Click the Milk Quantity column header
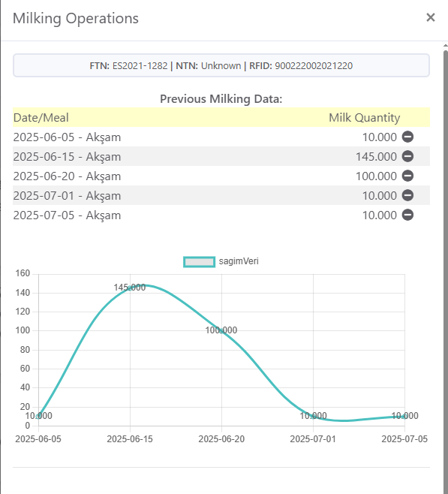The width and height of the screenshot is (448, 494). coord(364,118)
